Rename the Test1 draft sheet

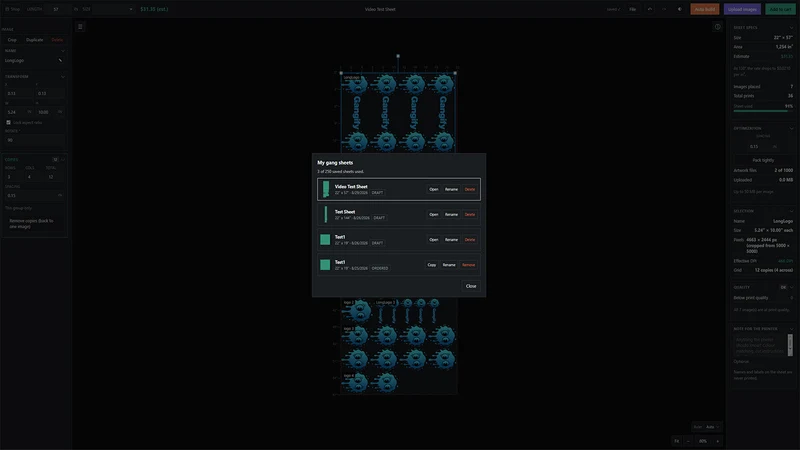(x=451, y=240)
